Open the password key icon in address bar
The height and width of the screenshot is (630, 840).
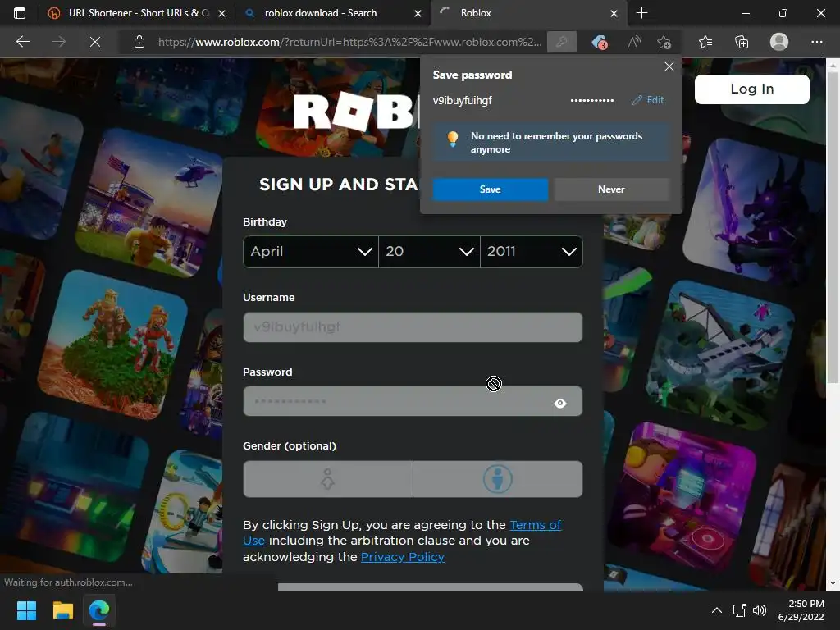click(x=561, y=42)
